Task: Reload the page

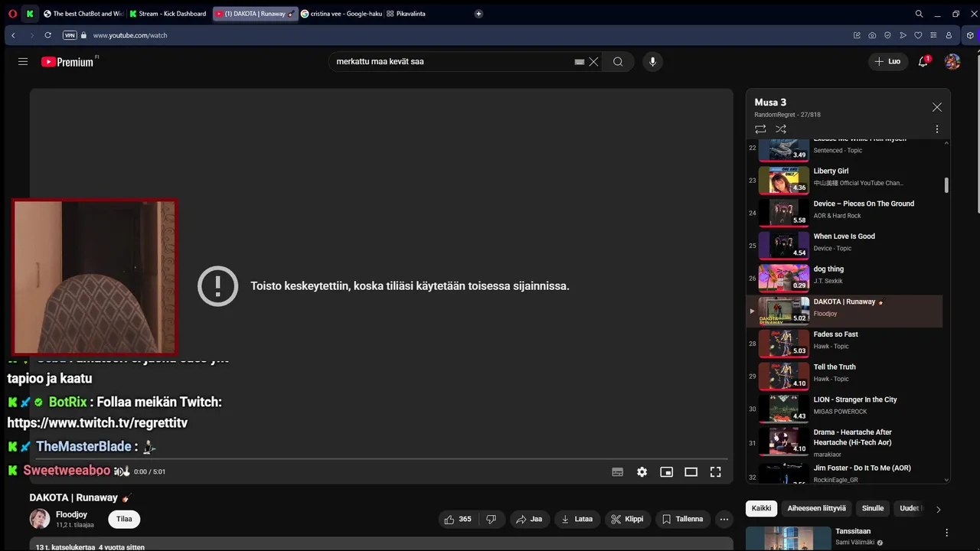Action: tap(47, 35)
